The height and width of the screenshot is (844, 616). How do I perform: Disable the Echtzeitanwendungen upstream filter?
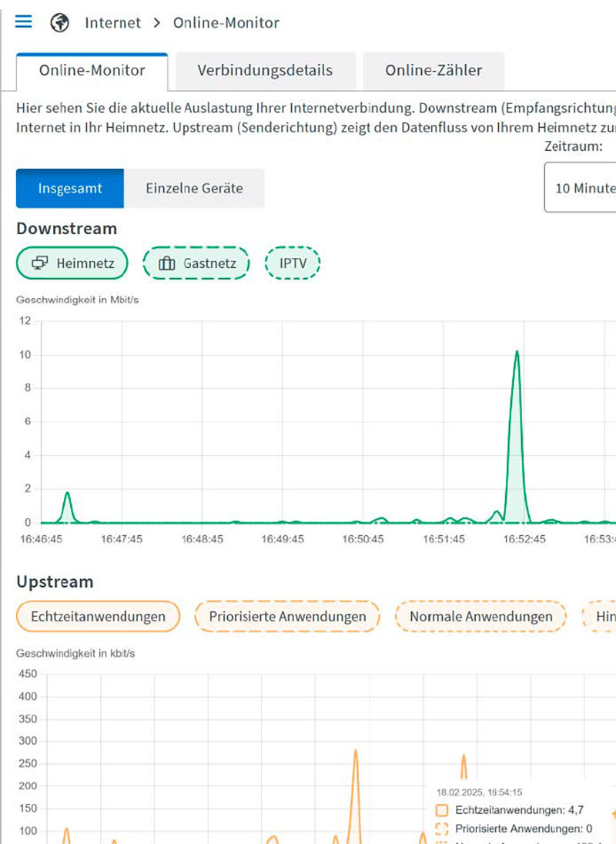coord(98,616)
